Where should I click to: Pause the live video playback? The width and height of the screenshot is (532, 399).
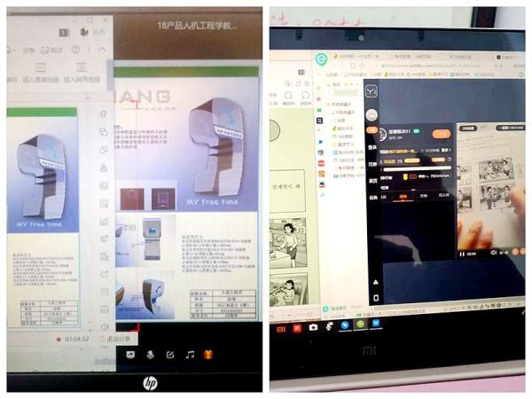[462, 254]
